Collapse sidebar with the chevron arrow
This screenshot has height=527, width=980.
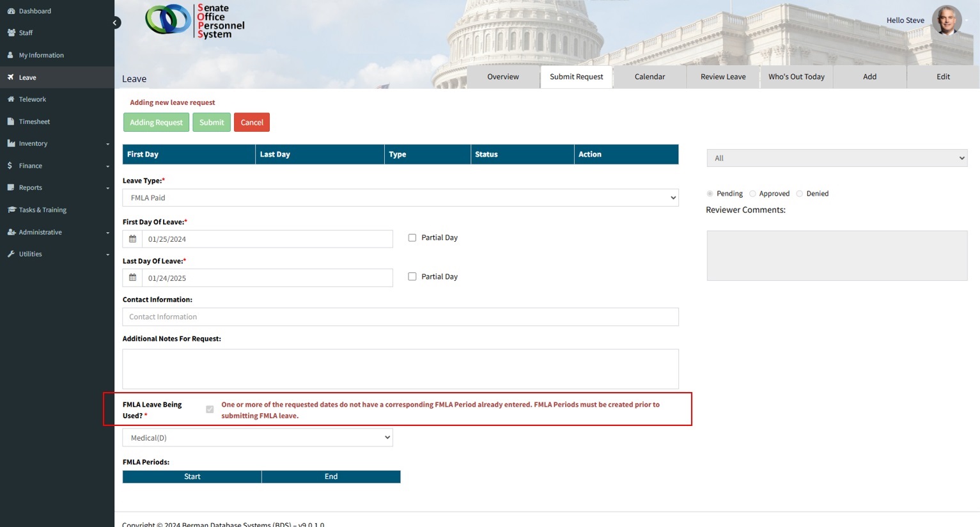116,23
